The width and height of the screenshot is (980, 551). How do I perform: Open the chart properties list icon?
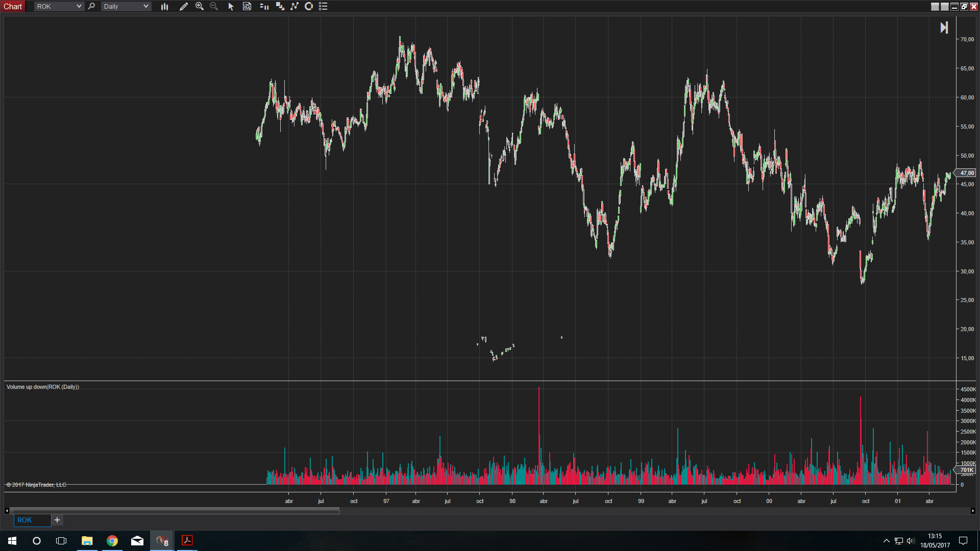(323, 7)
